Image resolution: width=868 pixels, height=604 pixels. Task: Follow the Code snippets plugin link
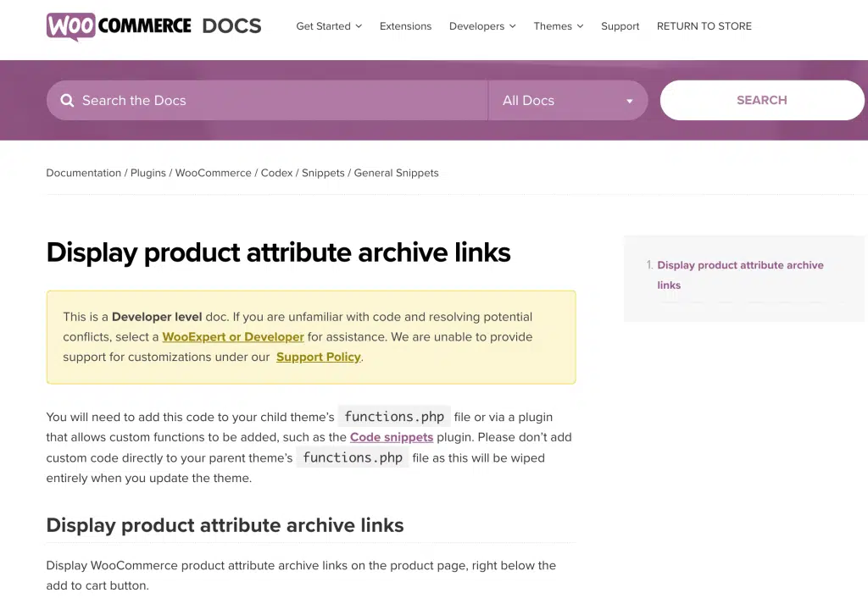tap(392, 437)
